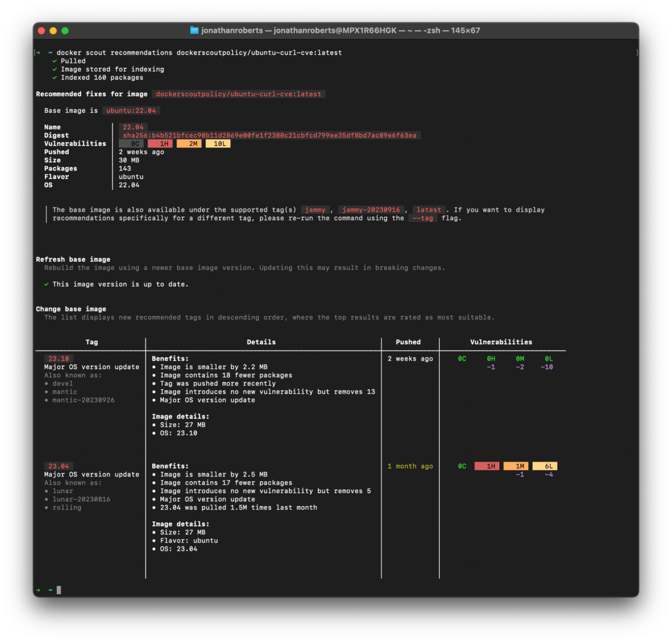The image size is (672, 641).
Task: Select the 0C critical vulnerability badge
Action: (132, 143)
